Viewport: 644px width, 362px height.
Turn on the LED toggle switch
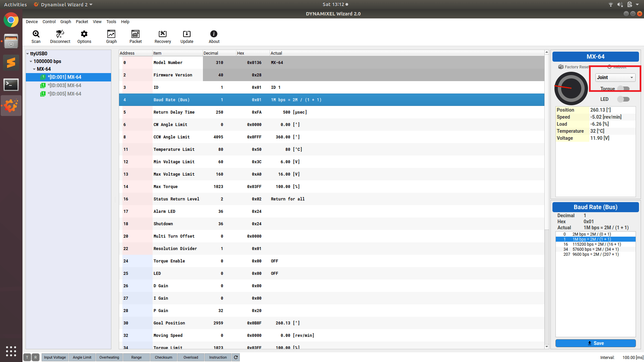click(624, 99)
